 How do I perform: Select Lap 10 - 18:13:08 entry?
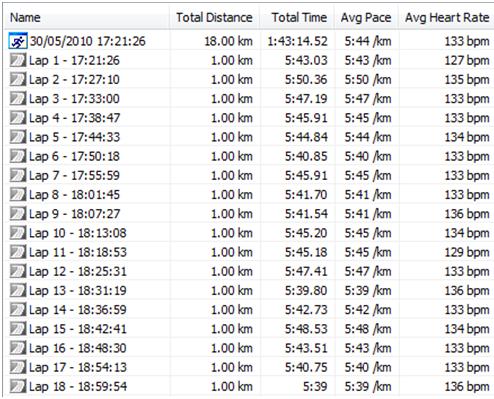[x=78, y=233]
